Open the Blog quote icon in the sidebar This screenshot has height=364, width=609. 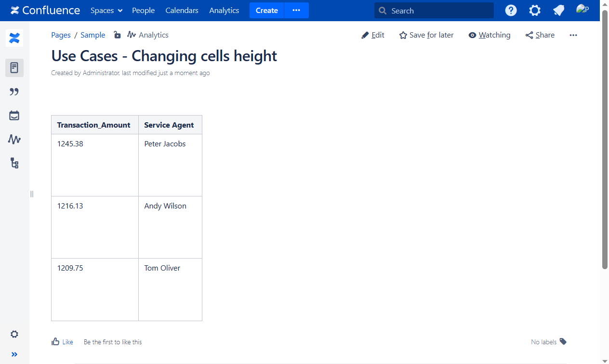coord(14,92)
